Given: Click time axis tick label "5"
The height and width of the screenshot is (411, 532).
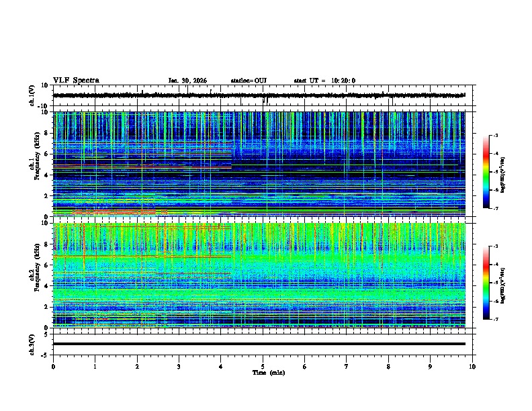Looking at the screenshot, I should [x=263, y=367].
